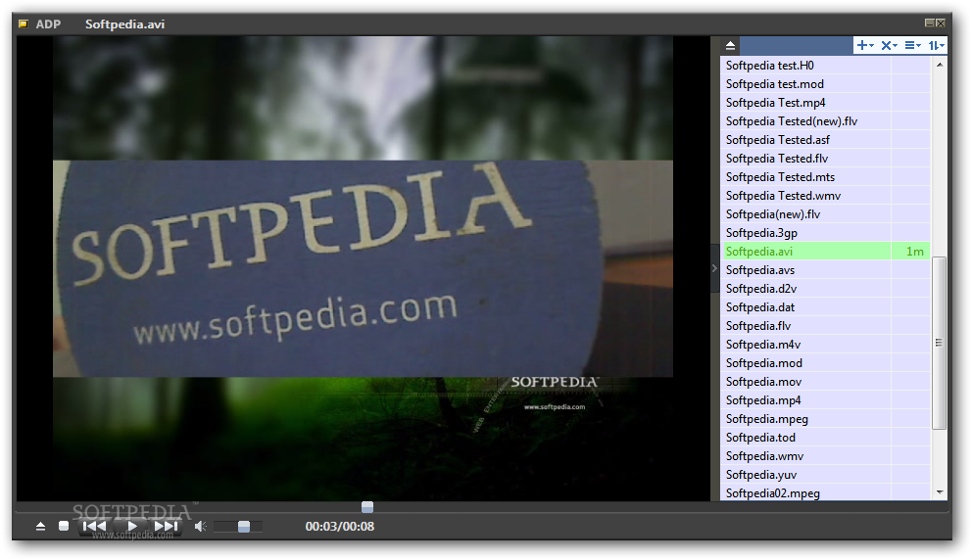Viewport: 972px width, 560px height.
Task: Select Softpedia.mod in playlist
Action: [x=824, y=362]
